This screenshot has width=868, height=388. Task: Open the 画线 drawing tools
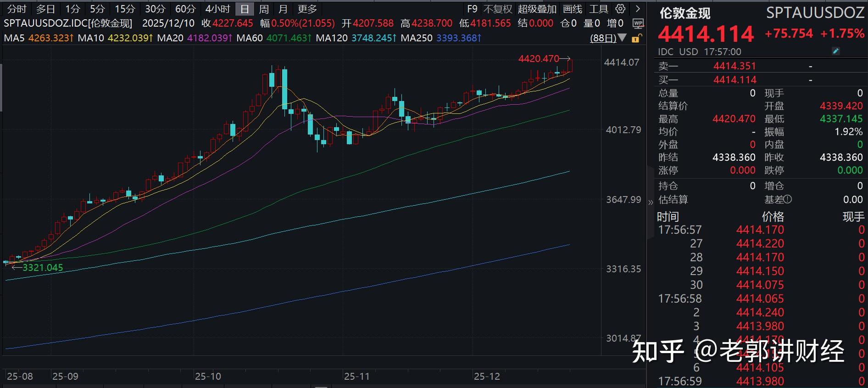click(x=573, y=9)
